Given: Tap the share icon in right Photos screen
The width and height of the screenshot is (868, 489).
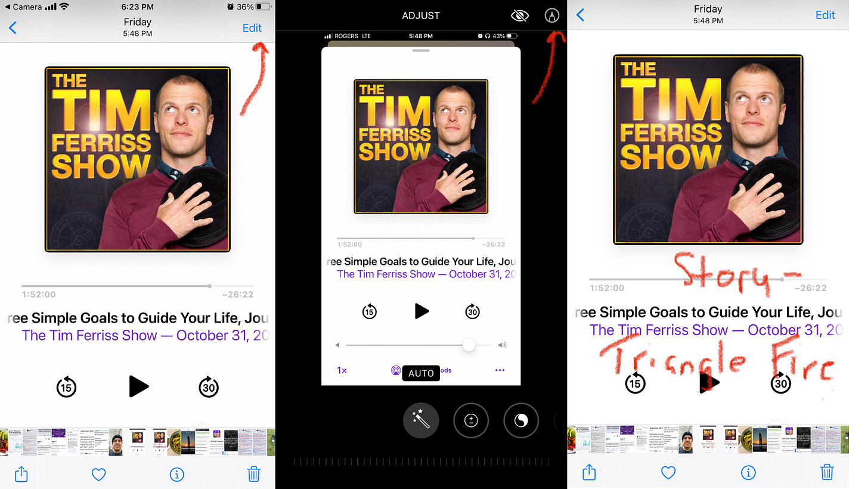Looking at the screenshot, I should (x=588, y=472).
